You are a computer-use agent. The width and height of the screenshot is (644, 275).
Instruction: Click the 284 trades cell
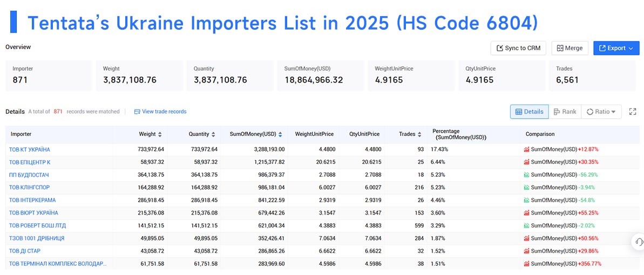419,238
